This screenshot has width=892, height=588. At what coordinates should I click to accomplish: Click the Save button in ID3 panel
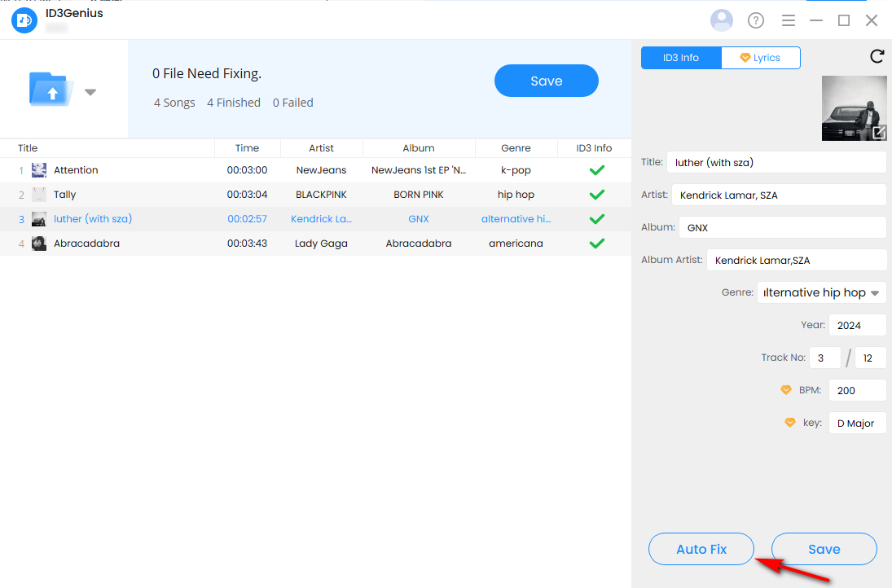[x=824, y=550]
